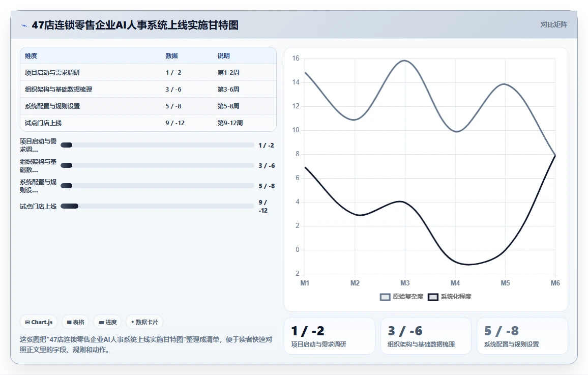The image size is (588, 375).
Task: Select the 数据卡片 tag chip
Action: [x=144, y=322]
